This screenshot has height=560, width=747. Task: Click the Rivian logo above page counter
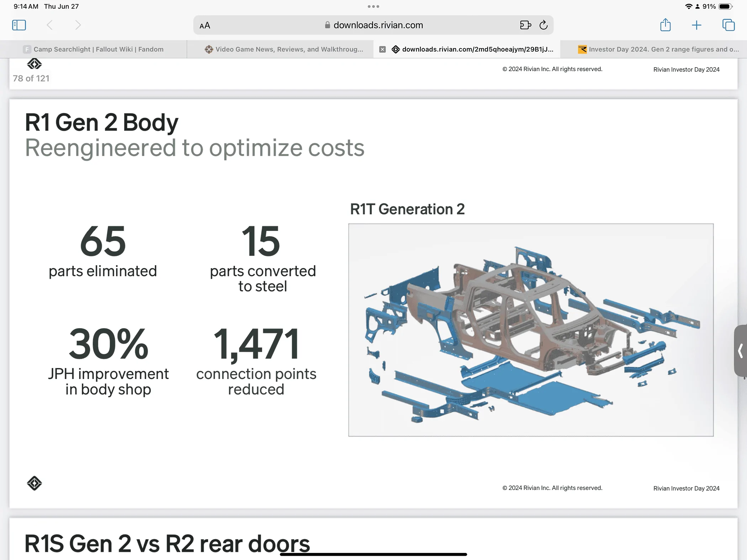(x=35, y=64)
